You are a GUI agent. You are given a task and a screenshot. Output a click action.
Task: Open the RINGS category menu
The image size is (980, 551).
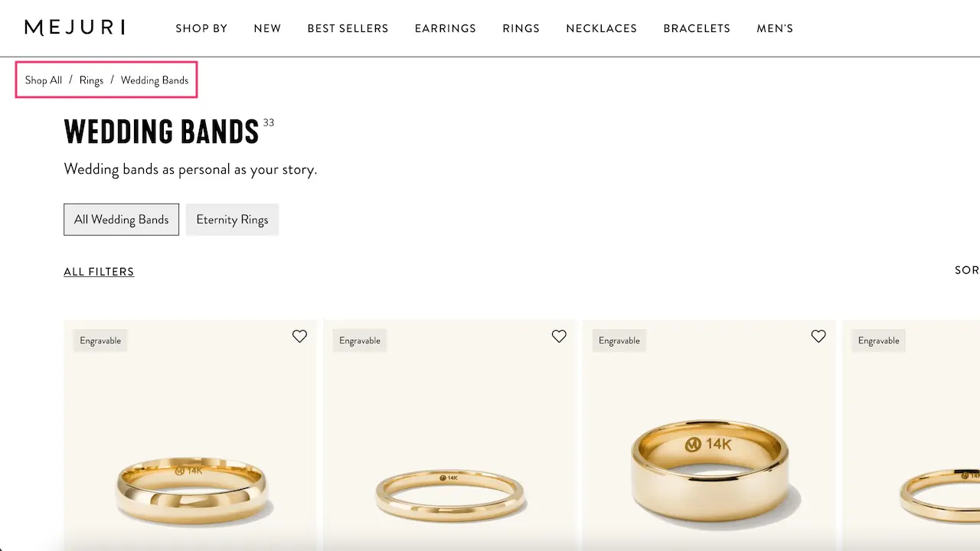[x=521, y=28]
